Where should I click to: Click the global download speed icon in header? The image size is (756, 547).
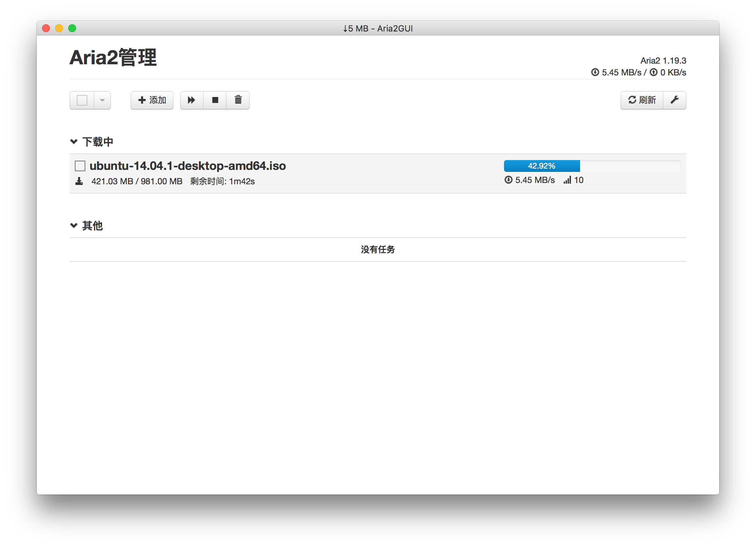tap(595, 72)
